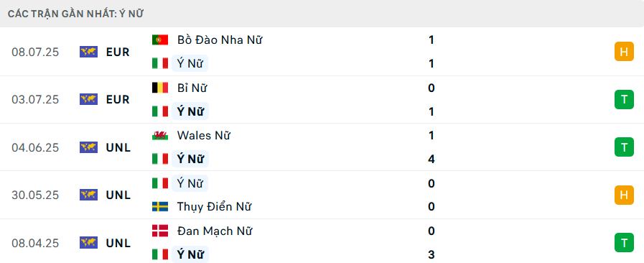The image size is (644, 263).
Task: Select highlighted Ý Nữ in the 03.07.25 match
Action: (x=190, y=111)
